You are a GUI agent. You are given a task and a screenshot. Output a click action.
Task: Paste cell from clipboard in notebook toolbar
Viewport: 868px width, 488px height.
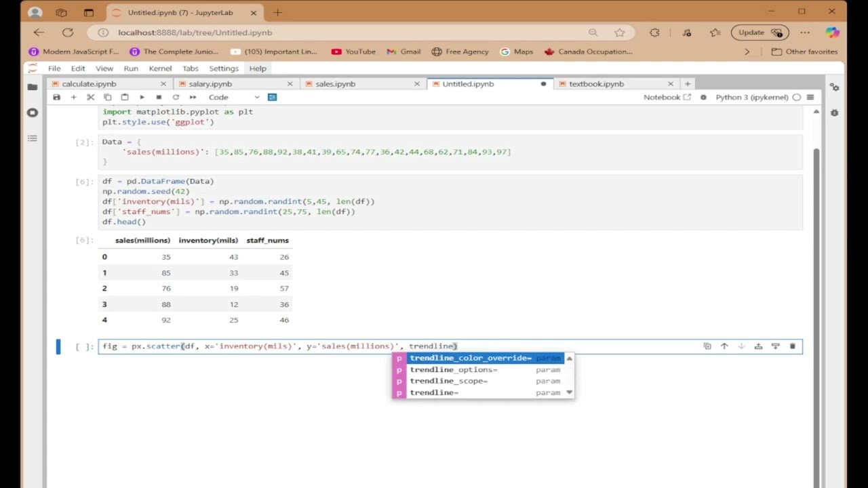125,97
